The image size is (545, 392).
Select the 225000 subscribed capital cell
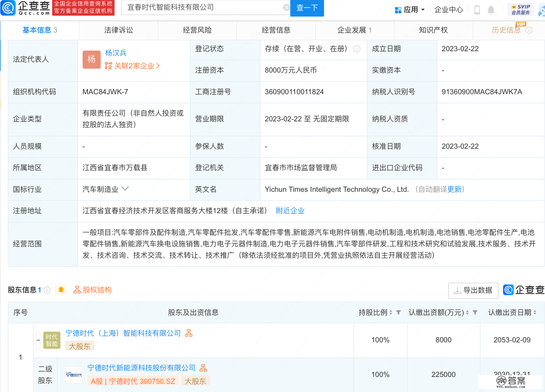click(x=443, y=375)
